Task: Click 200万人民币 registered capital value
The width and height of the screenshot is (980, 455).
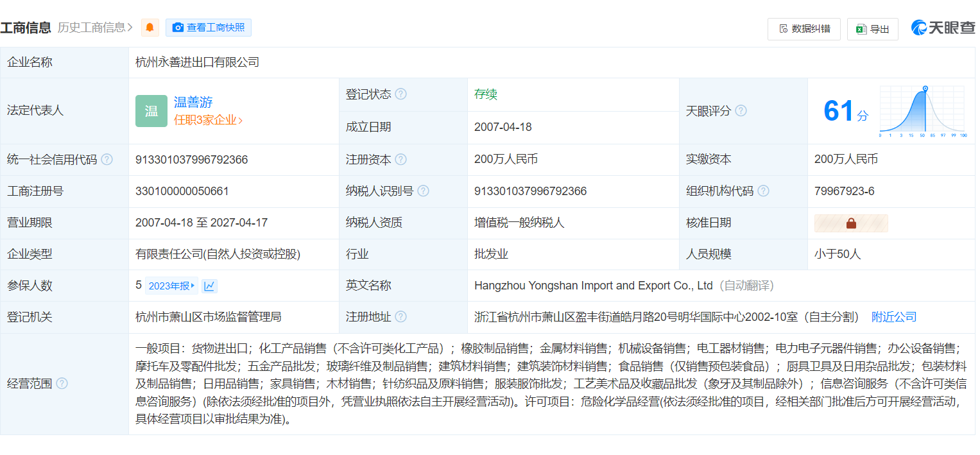Action: point(506,159)
